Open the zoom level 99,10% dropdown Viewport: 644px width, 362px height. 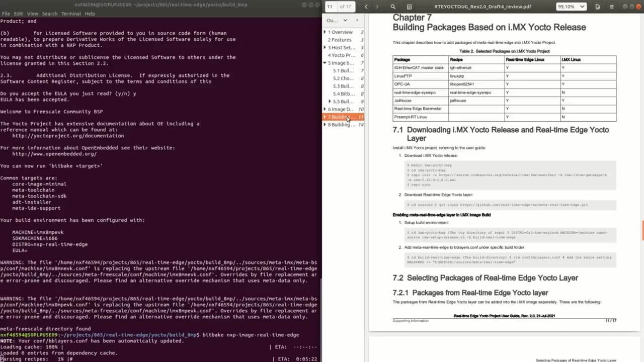(x=571, y=7)
